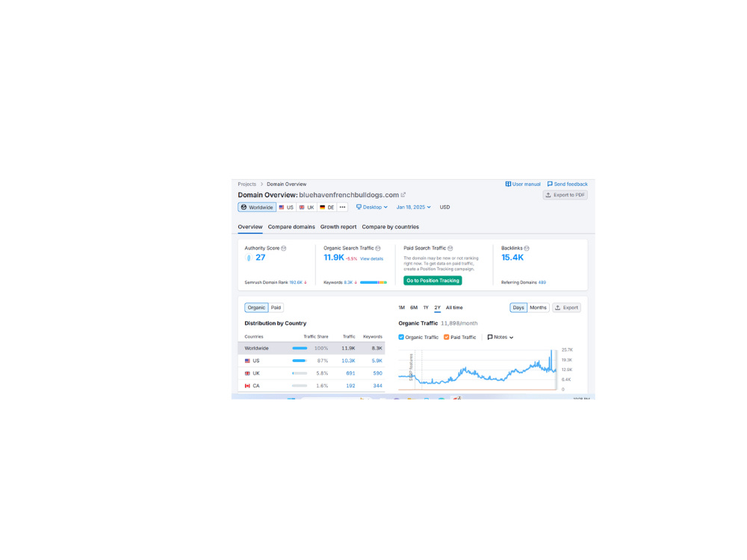This screenshot has width=747, height=560.
Task: Click the Send feedback speech-bubble icon
Action: 550,184
